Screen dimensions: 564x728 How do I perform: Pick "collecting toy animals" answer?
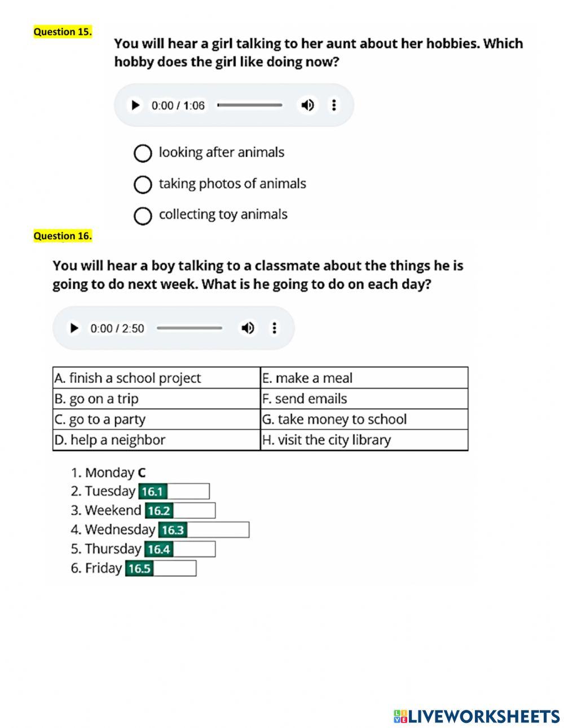[x=143, y=216]
